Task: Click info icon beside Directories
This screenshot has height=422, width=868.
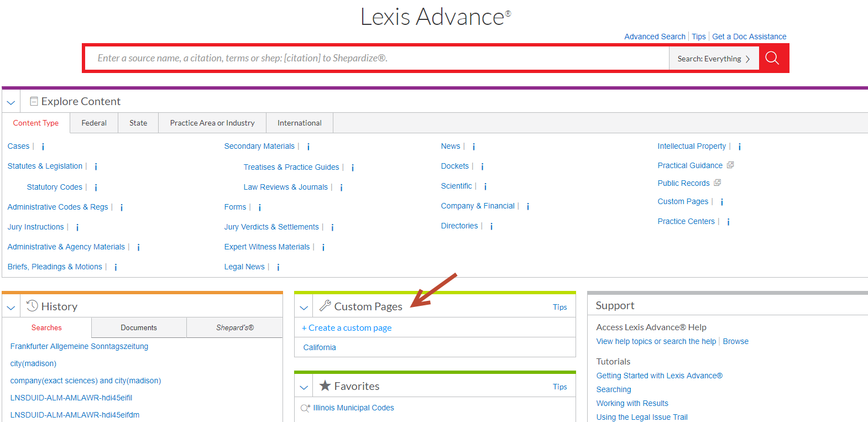Action: pos(491,226)
